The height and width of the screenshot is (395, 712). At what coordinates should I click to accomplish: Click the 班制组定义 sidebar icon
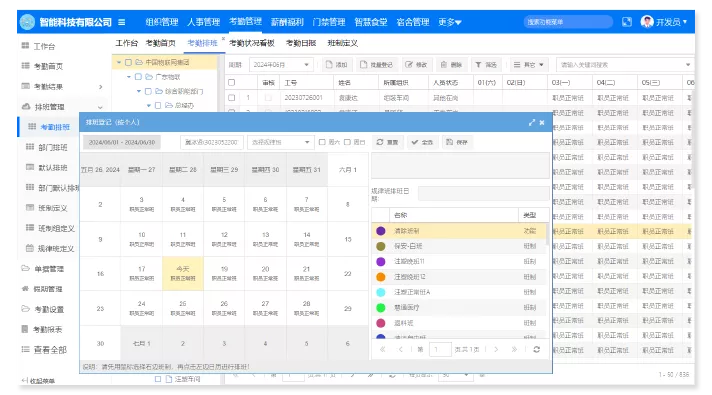tap(30, 227)
